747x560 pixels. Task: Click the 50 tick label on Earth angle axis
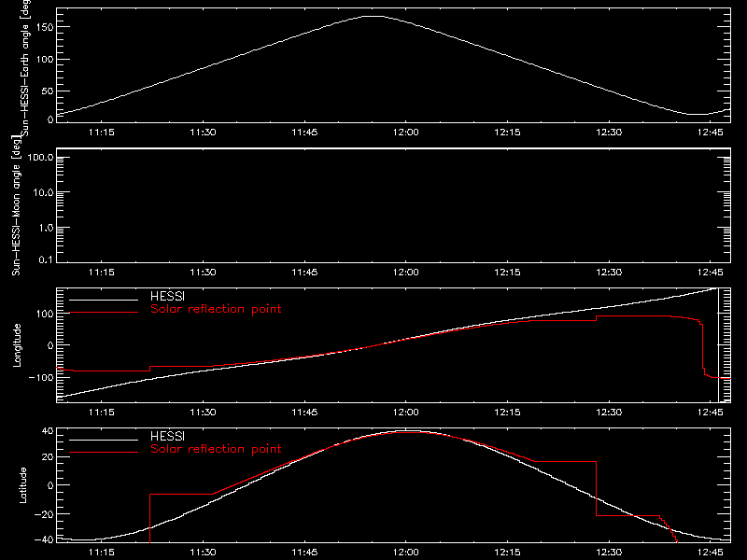(48, 91)
